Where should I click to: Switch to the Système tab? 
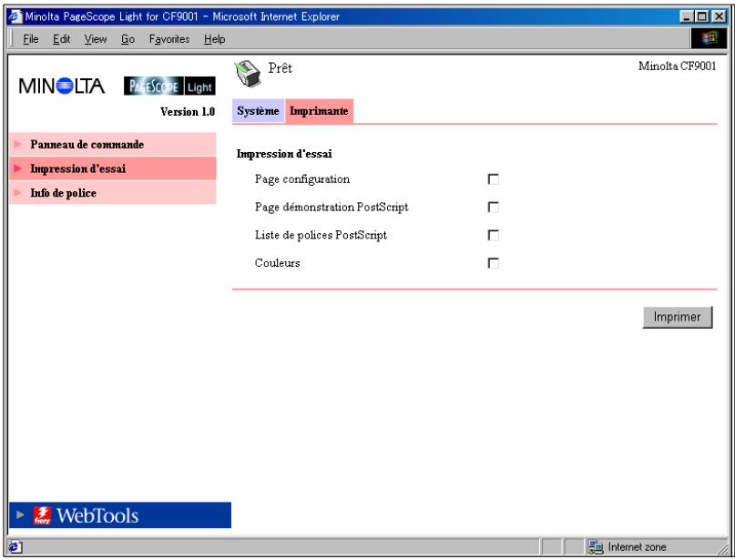(x=259, y=111)
